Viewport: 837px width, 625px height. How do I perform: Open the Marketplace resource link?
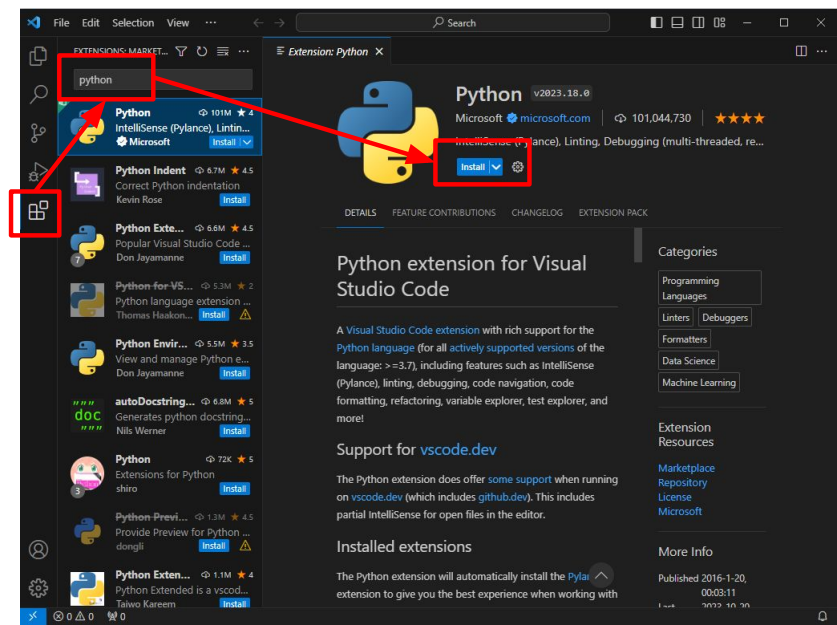pyautogui.click(x=686, y=468)
